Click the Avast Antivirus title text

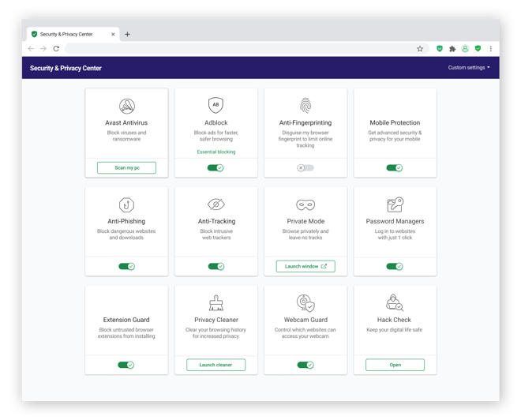click(x=126, y=122)
